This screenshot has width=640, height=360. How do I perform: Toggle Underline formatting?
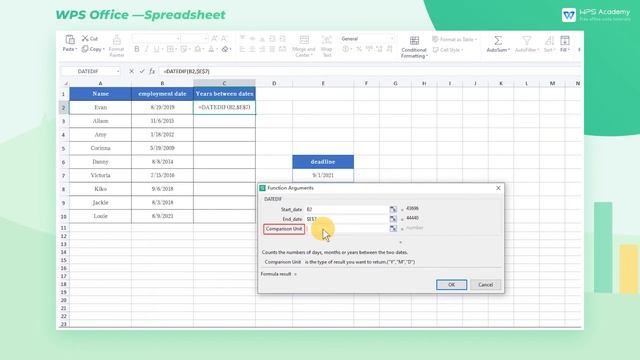(x=156, y=49)
